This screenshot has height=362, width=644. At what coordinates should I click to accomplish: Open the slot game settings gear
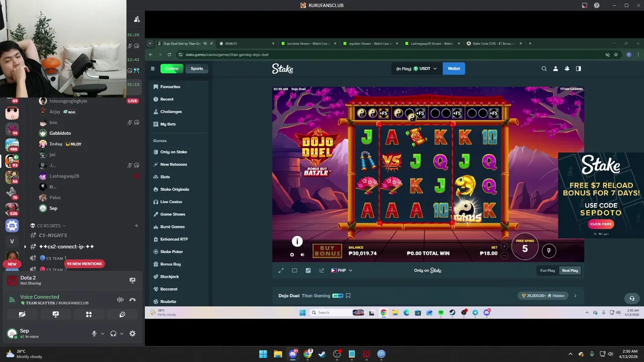pyautogui.click(x=292, y=254)
